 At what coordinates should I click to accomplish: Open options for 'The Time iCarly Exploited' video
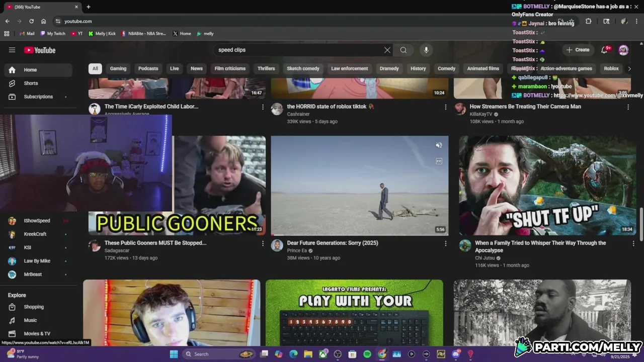tap(263, 107)
